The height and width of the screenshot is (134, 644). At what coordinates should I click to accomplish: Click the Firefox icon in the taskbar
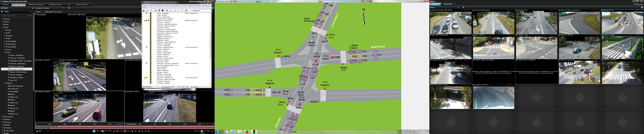click(247, 132)
